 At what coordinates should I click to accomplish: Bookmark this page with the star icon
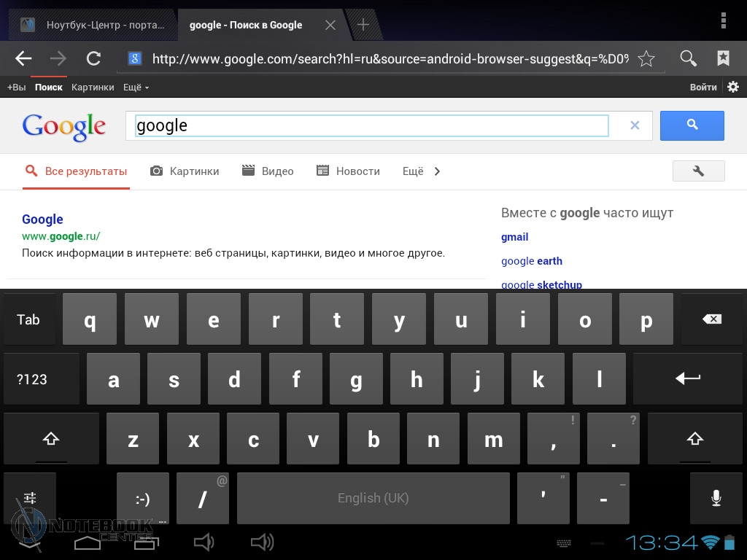tap(646, 59)
